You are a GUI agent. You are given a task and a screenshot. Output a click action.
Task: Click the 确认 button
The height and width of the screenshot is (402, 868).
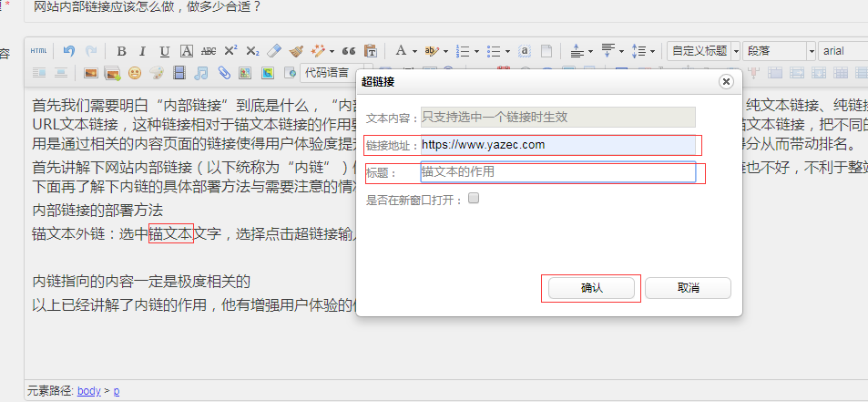pyautogui.click(x=591, y=288)
